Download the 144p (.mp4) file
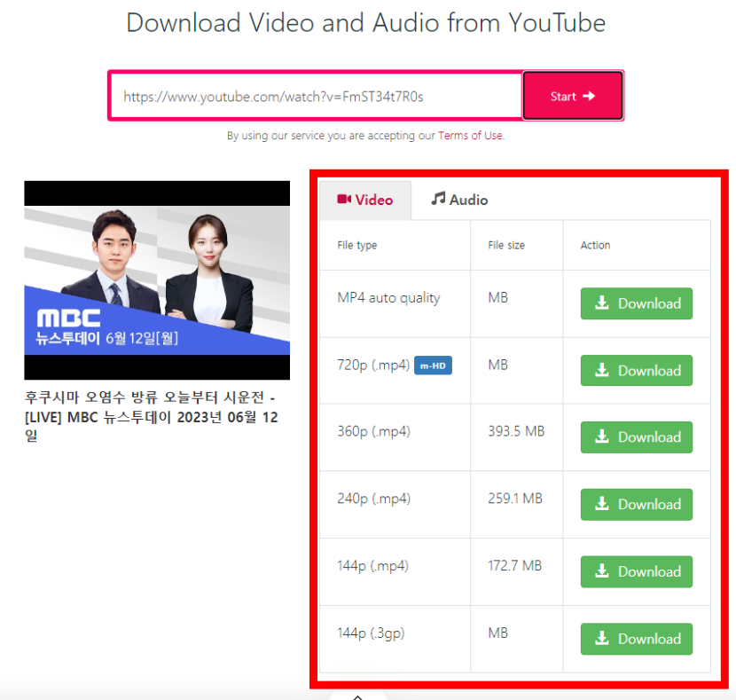Image resolution: width=736 pixels, height=700 pixels. click(636, 571)
